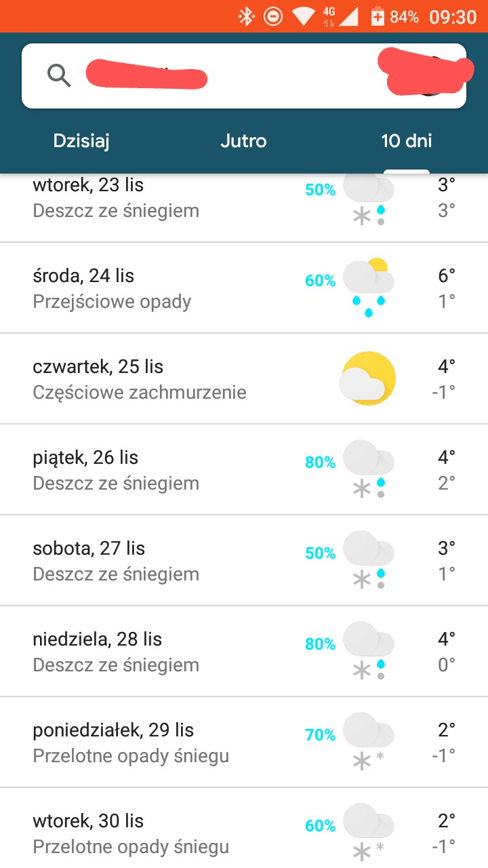Tap the sleet icon for niedziela, 28 lis
The height and width of the screenshot is (868, 488).
[368, 651]
